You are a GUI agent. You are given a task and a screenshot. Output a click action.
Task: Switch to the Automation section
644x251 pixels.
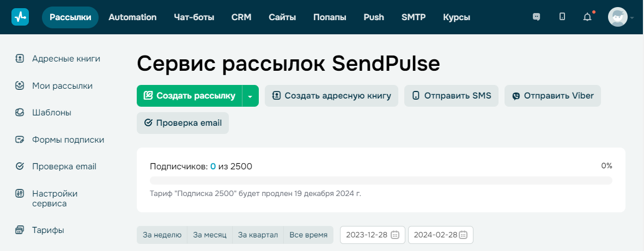tap(132, 17)
